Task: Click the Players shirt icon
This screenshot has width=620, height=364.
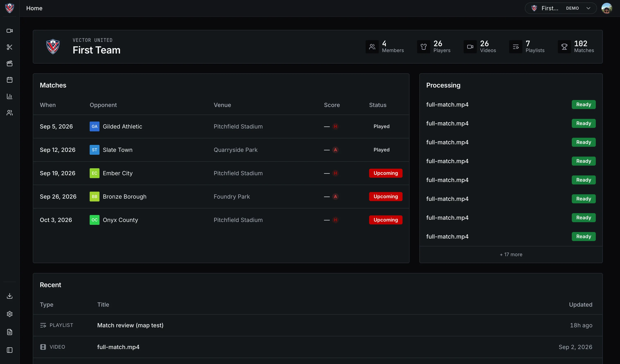Action: click(423, 47)
